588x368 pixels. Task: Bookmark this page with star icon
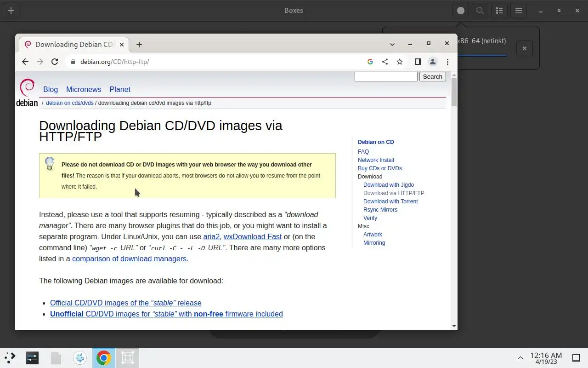pyautogui.click(x=400, y=62)
